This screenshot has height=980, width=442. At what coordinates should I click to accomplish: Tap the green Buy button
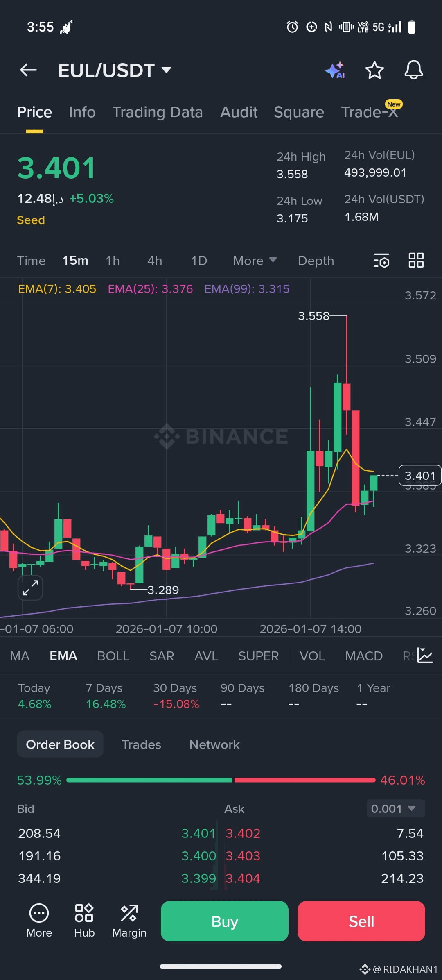225,921
